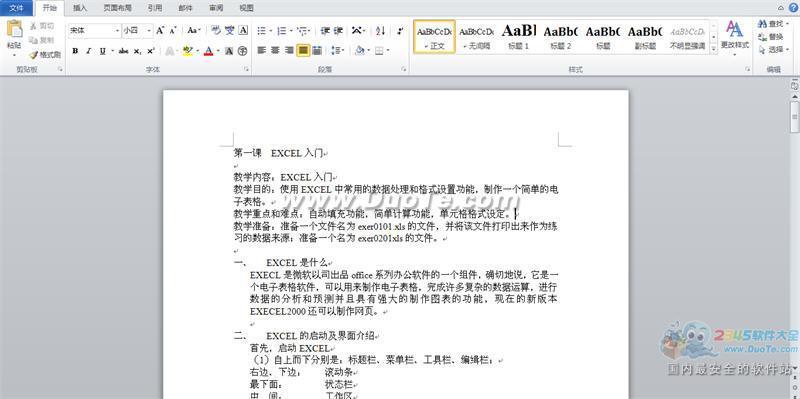
Task: Apply the Heading 1 (标题 1) style
Action: point(518,37)
